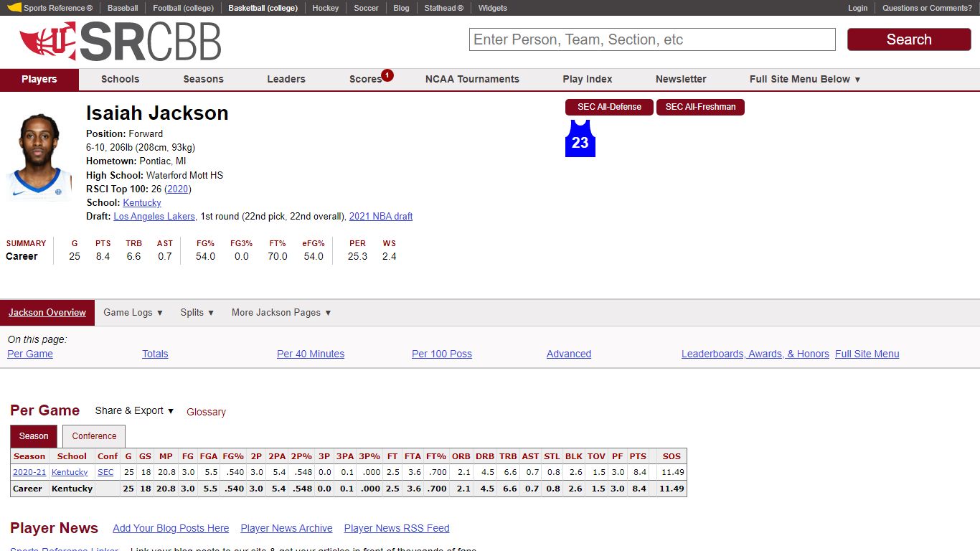Open the NCAA Tournaments nav item
Screen dimensions: 980x551
coord(472,79)
